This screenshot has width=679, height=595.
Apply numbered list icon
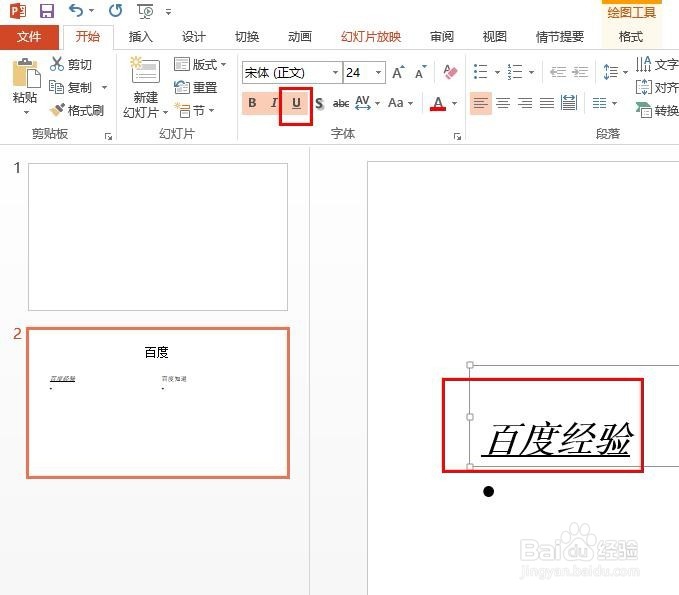tap(515, 71)
